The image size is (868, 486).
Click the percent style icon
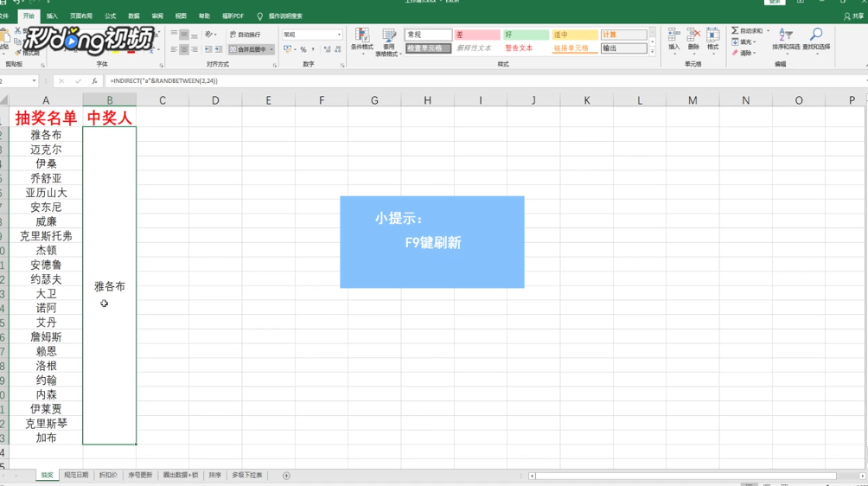(303, 49)
